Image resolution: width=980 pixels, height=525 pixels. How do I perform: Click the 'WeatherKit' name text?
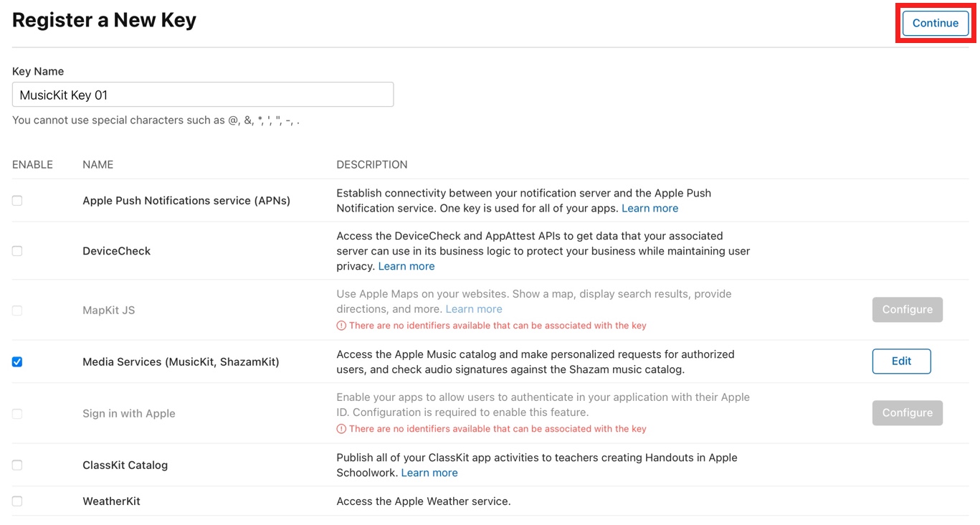click(x=111, y=501)
